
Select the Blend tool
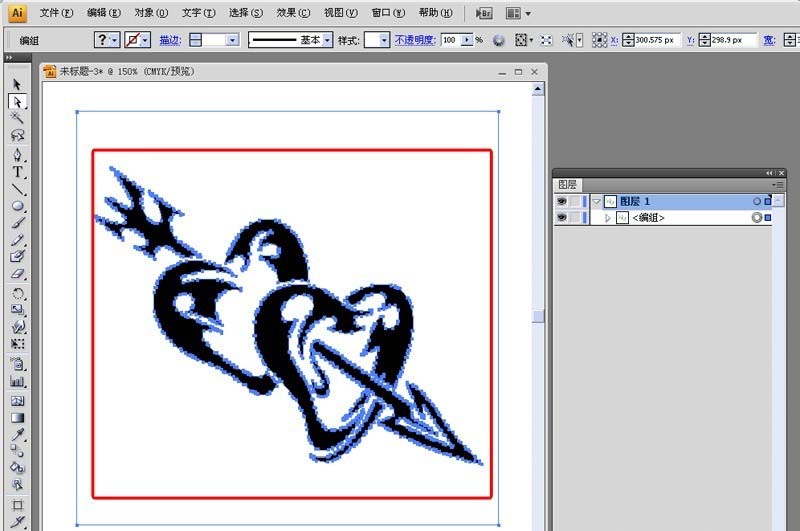pyautogui.click(x=17, y=451)
